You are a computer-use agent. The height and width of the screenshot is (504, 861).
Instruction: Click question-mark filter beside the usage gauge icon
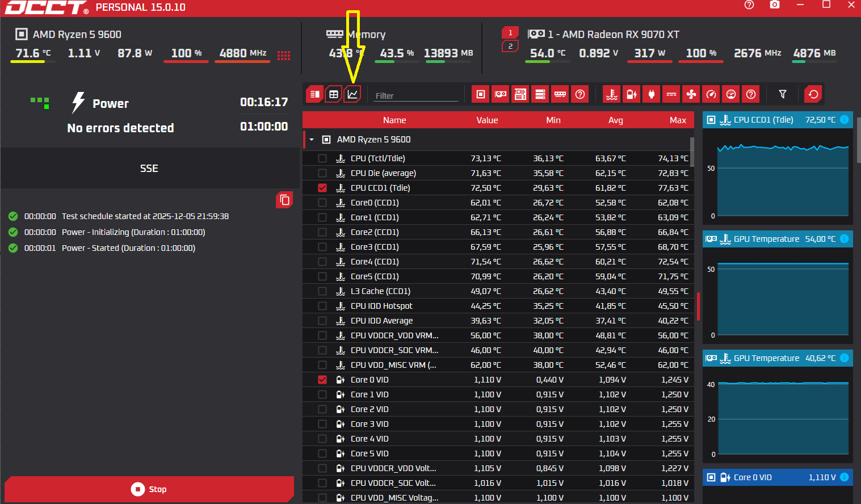(x=751, y=94)
